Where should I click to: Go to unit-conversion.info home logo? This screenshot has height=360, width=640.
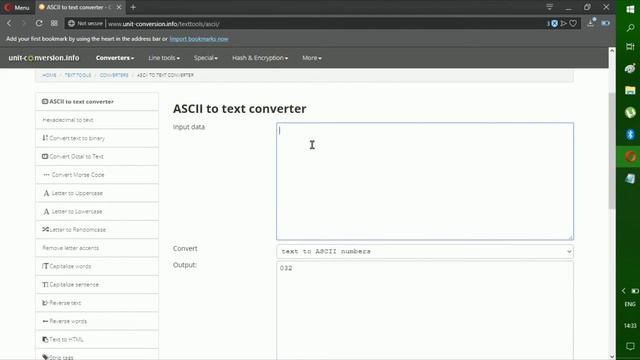[44, 58]
